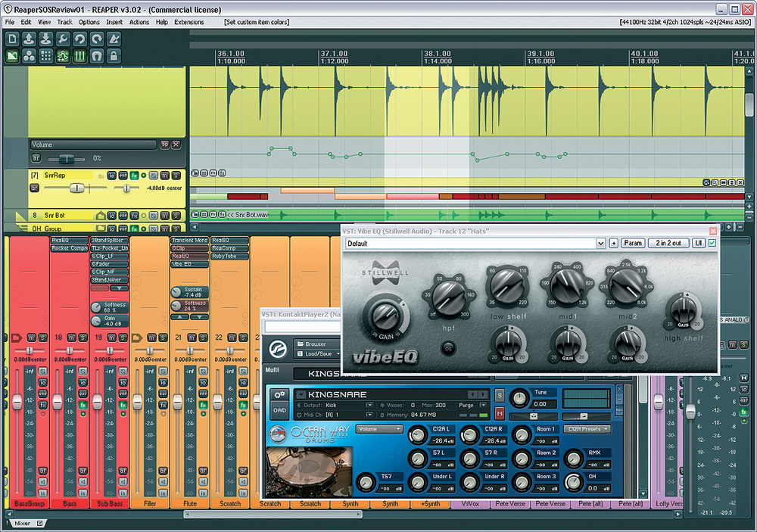The image size is (757, 532).
Task: Click the envelope (env) icon on SnrRep track
Action: (123, 176)
